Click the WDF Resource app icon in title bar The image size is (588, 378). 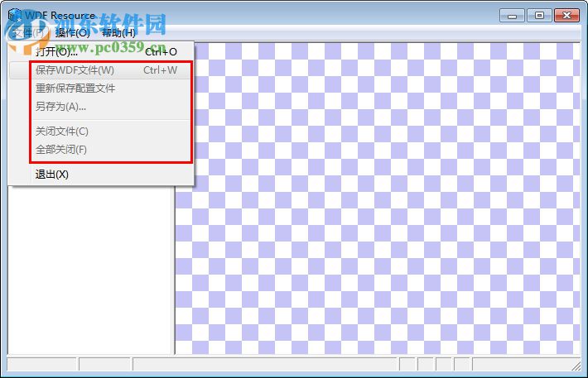[x=15, y=15]
